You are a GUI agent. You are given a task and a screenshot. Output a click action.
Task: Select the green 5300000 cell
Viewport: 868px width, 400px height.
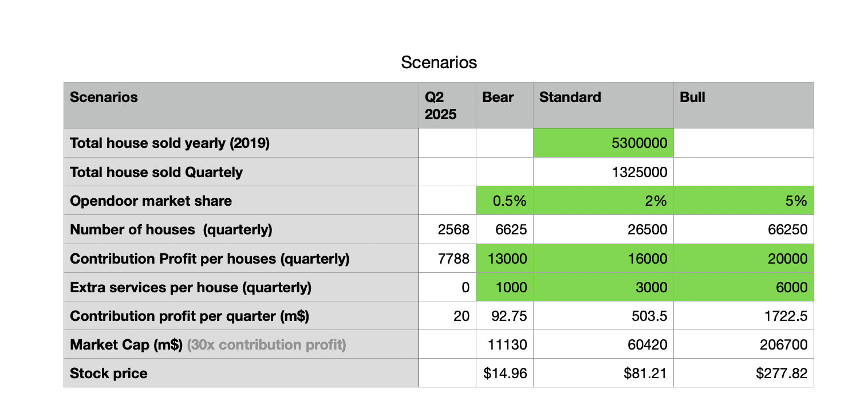603,143
